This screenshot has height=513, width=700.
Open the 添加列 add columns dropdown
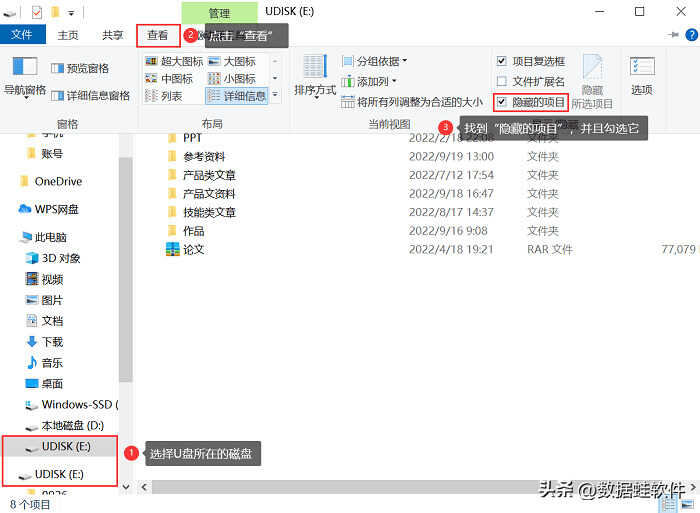point(369,82)
